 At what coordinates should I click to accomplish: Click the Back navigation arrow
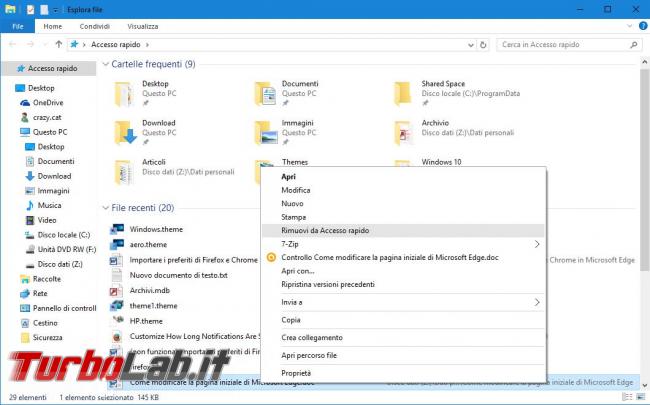coord(12,44)
